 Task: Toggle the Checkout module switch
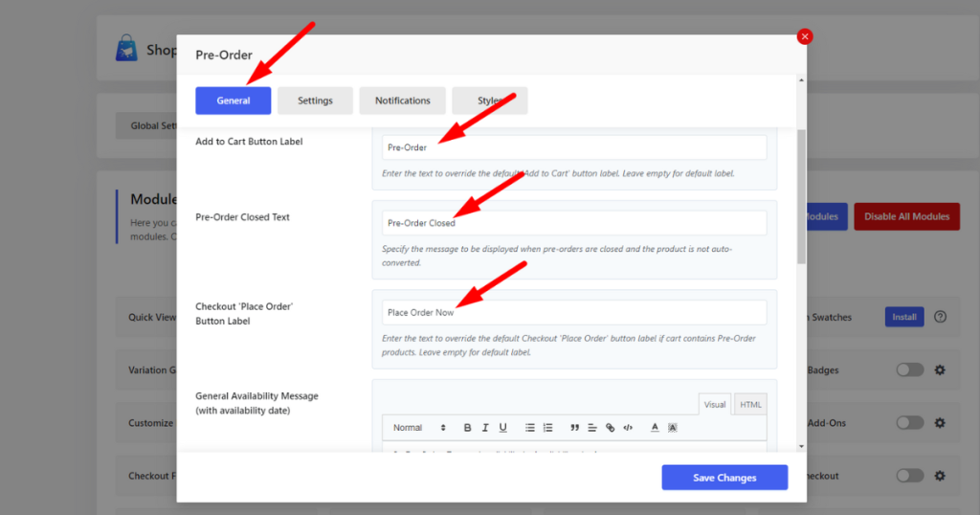click(910, 476)
